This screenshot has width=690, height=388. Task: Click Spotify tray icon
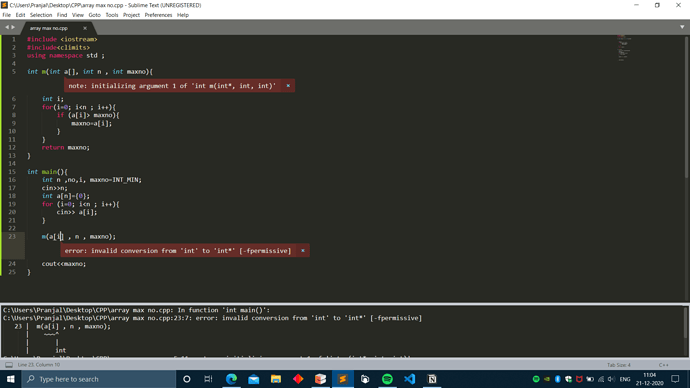tap(536, 379)
